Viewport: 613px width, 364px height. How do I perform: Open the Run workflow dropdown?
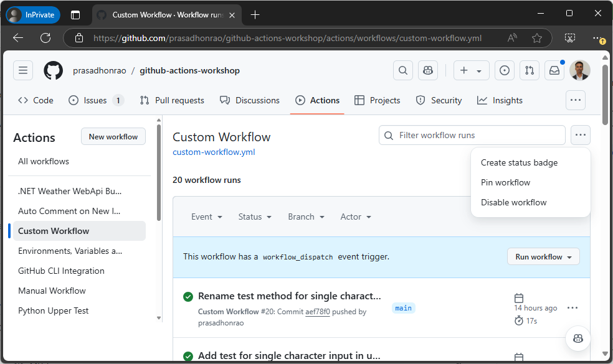pyautogui.click(x=543, y=257)
